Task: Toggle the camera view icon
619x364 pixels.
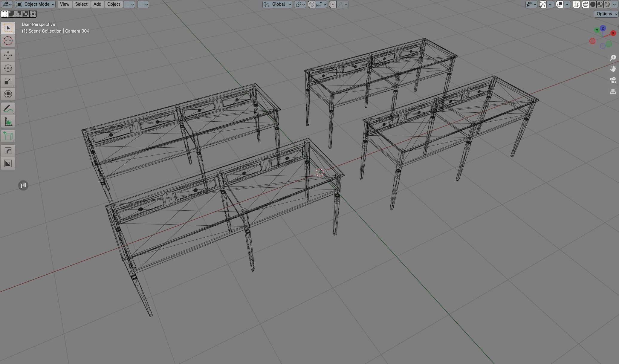Action: pyautogui.click(x=613, y=80)
